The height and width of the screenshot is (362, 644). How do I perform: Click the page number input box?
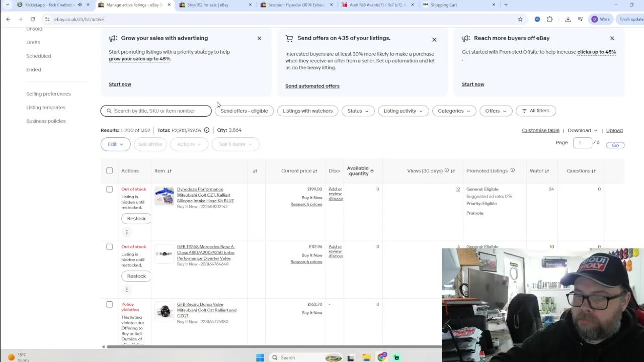pyautogui.click(x=583, y=143)
